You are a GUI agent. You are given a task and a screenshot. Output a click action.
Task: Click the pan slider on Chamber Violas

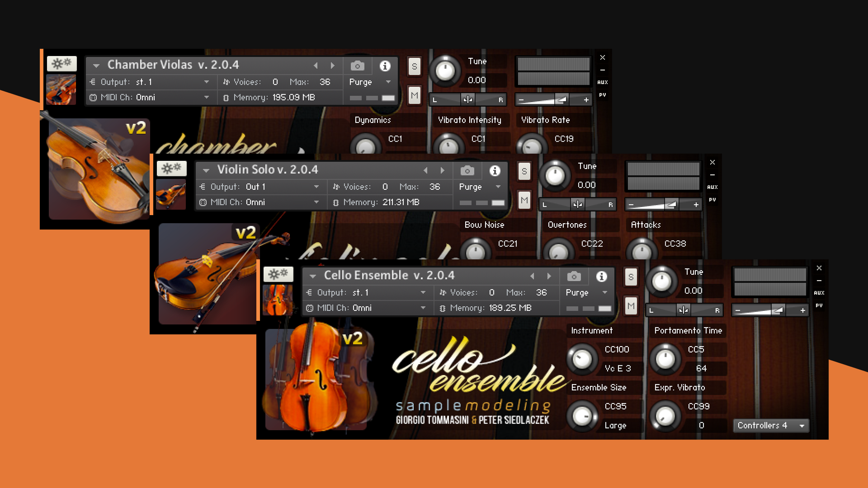coord(468,99)
